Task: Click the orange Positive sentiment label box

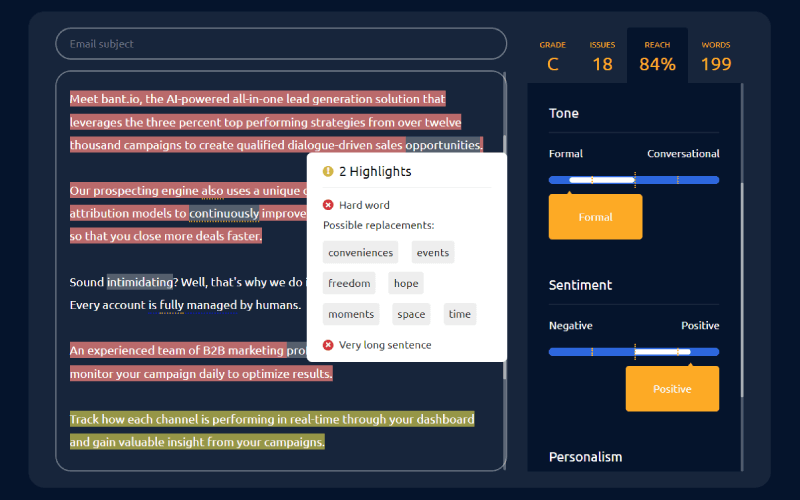Action: (x=672, y=389)
